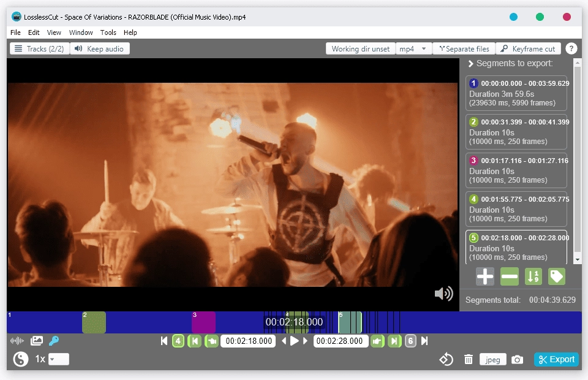Click the Export button

(557, 359)
